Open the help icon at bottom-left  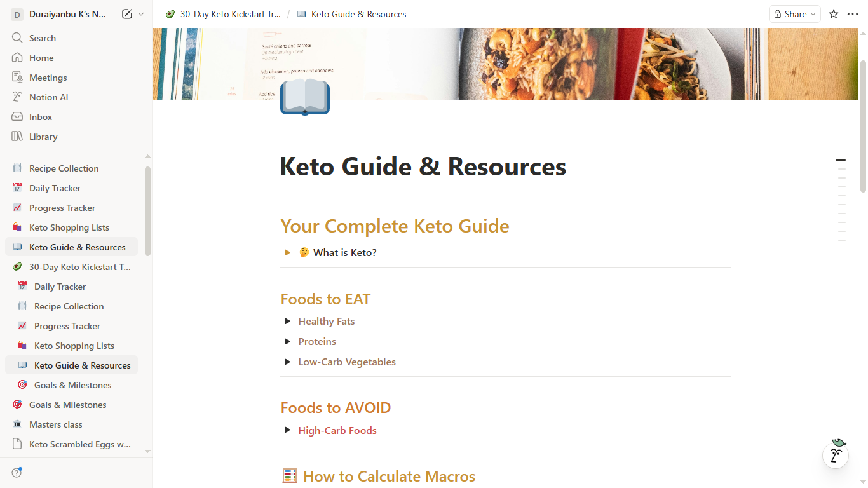[17, 473]
